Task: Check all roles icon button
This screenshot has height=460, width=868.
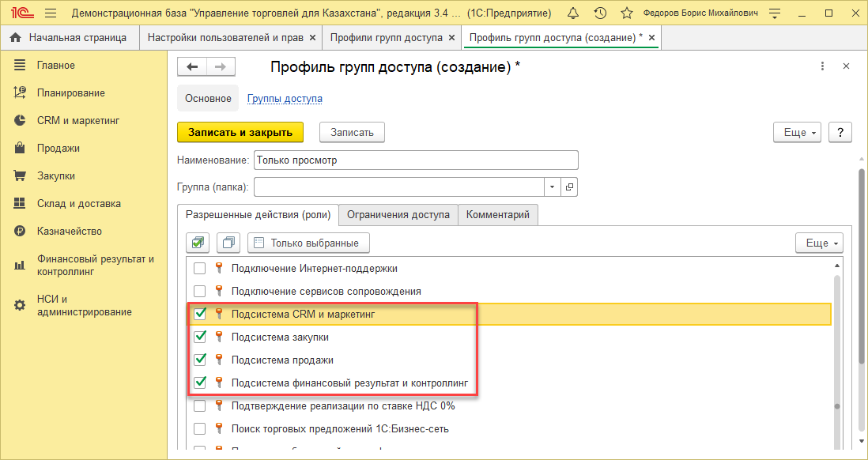Action: tap(198, 243)
